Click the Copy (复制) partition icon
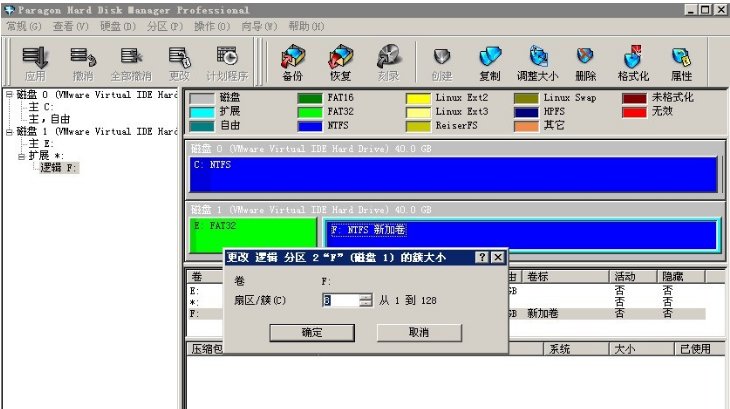The image size is (730, 409). pos(490,64)
